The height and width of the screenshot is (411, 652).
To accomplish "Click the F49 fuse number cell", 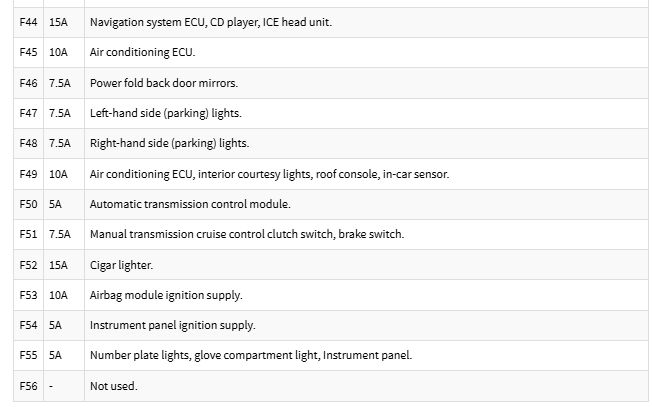I will click(x=28, y=174).
